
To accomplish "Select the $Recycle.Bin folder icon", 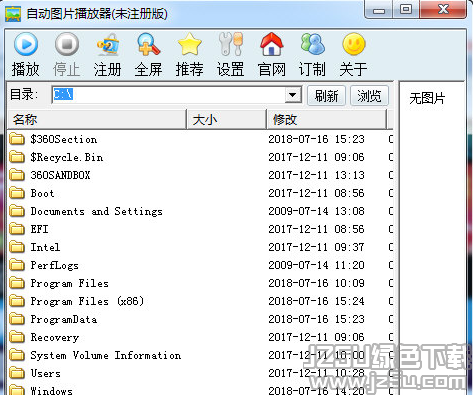I will (x=17, y=157).
